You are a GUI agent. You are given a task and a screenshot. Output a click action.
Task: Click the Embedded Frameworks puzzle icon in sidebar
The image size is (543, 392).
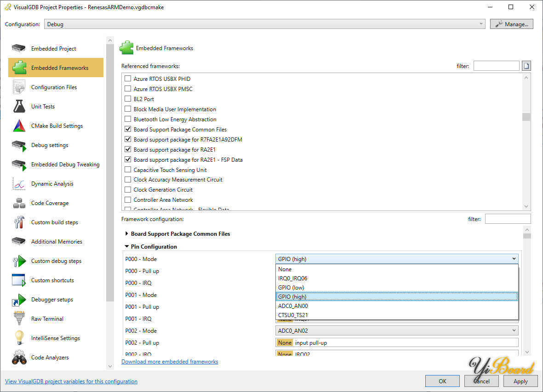point(19,68)
